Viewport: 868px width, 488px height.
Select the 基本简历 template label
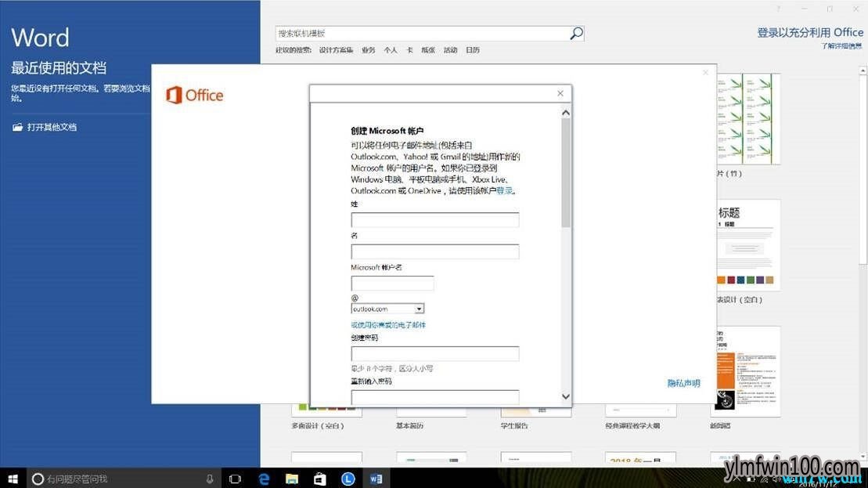tap(409, 426)
